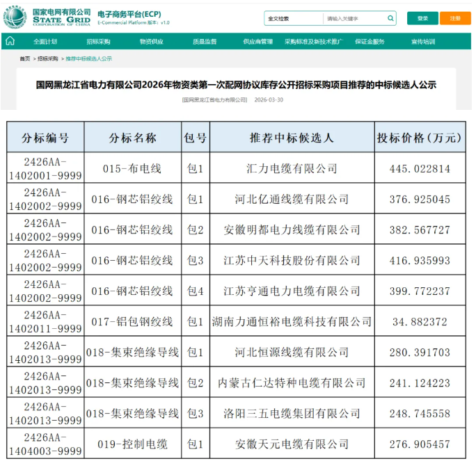Click the 登录 button
The image size is (476, 461).
pyautogui.click(x=422, y=19)
